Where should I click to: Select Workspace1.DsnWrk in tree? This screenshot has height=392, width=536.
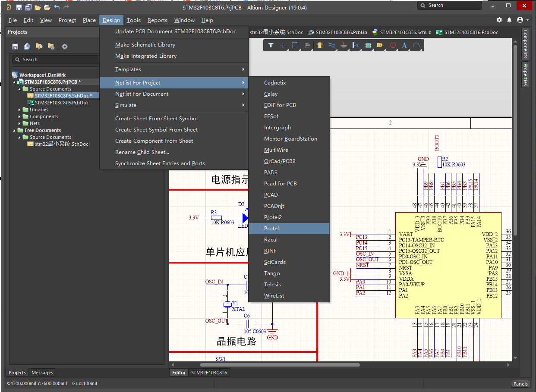pyautogui.click(x=42, y=75)
